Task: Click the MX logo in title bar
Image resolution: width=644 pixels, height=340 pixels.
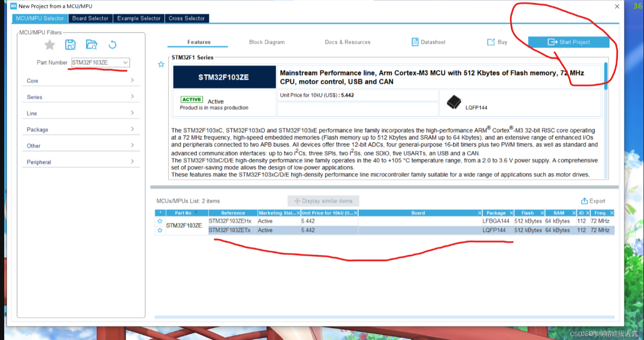Action: (x=13, y=6)
